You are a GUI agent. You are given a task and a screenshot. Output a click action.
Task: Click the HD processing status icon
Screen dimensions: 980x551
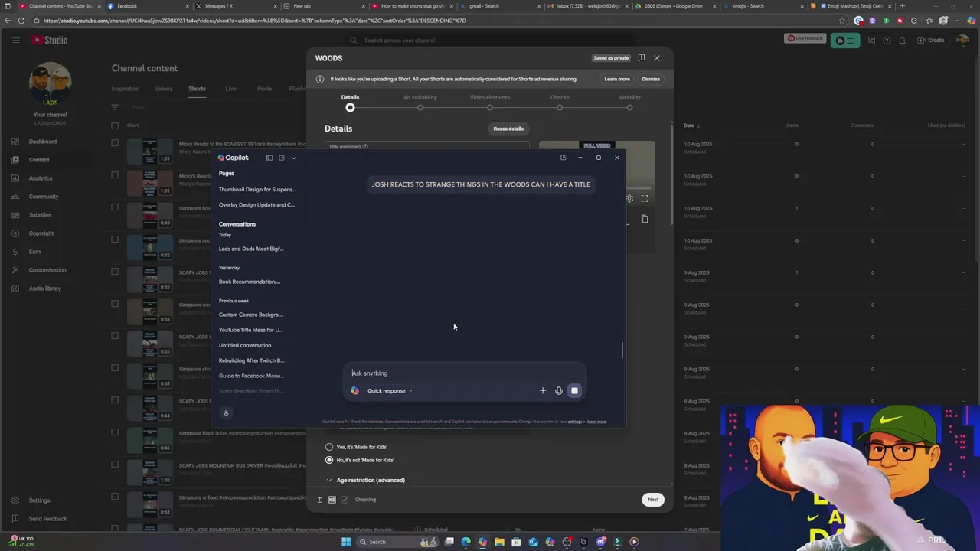click(x=332, y=500)
